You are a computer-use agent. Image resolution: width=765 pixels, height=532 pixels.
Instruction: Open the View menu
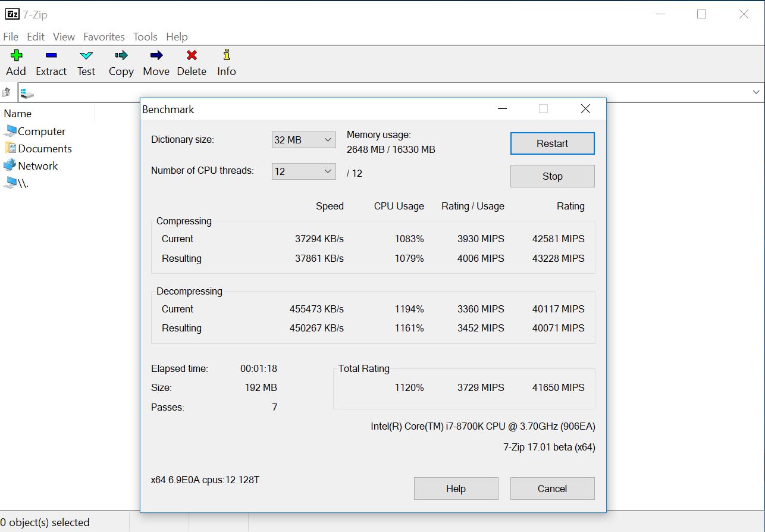64,37
